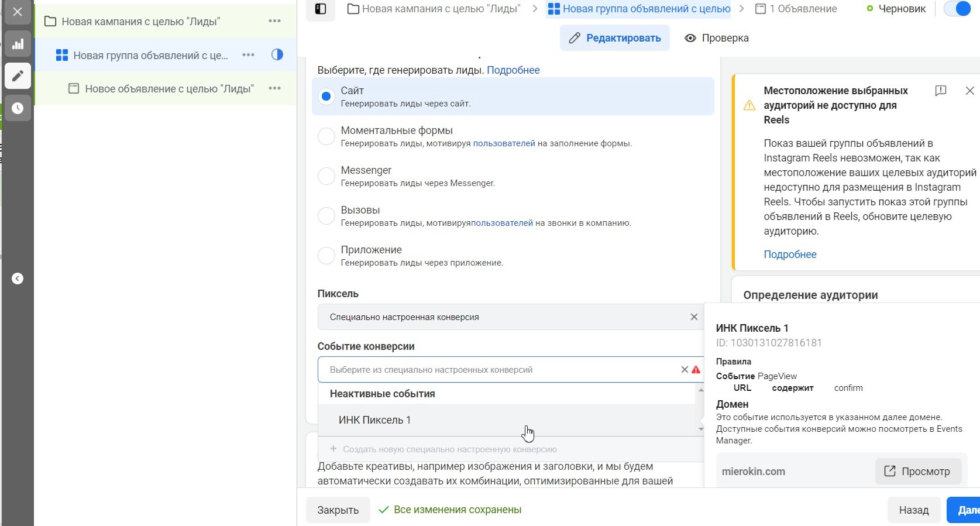Click the half-circle status icon on ad group
Viewport: 980px width, 526px height.
click(277, 54)
